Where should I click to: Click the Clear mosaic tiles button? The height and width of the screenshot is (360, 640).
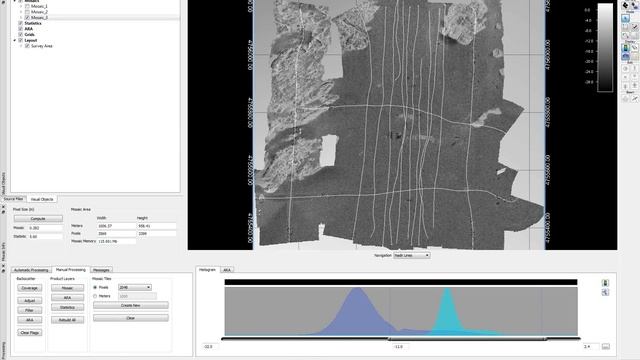pyautogui.click(x=131, y=318)
